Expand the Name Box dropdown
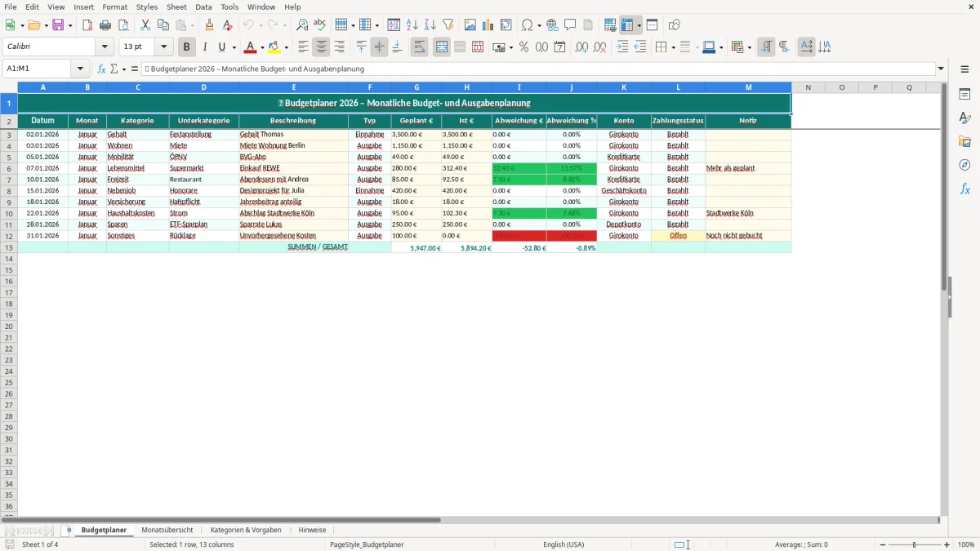980x551 pixels. [x=80, y=69]
